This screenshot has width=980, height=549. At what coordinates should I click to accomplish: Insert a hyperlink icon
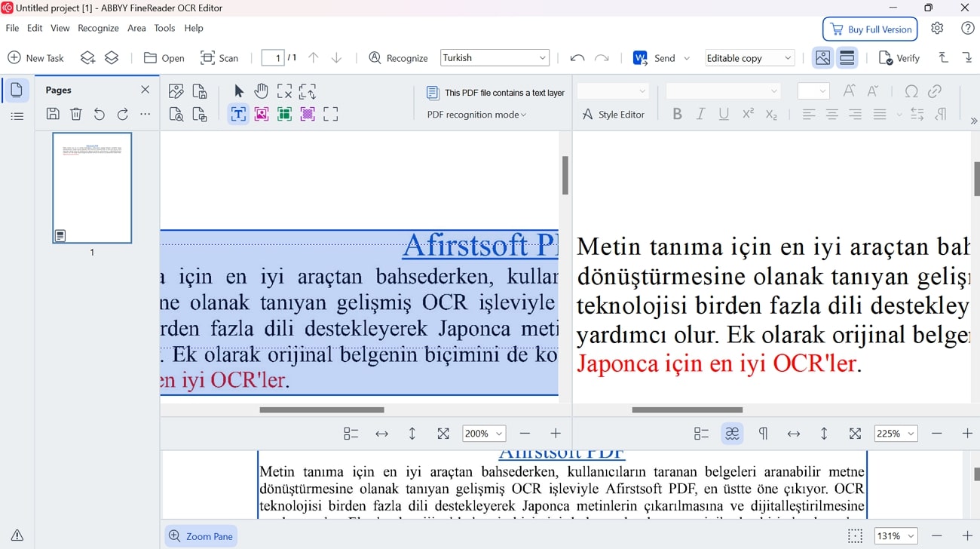click(x=935, y=91)
